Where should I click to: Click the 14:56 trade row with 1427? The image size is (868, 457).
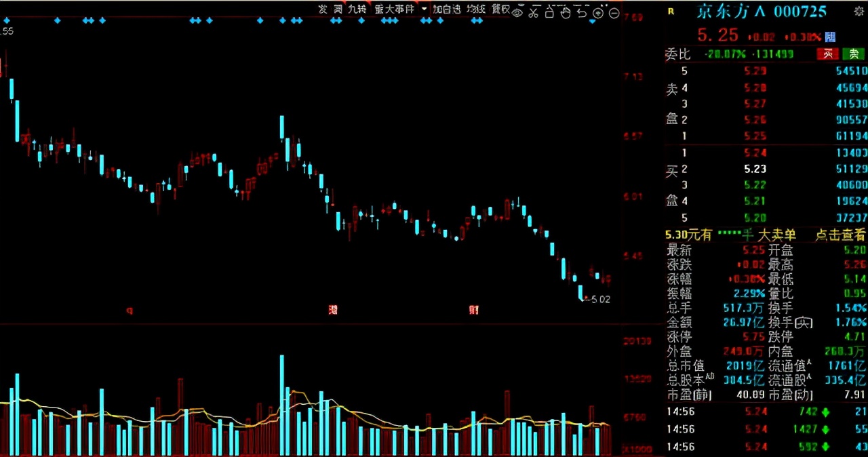[766, 429]
